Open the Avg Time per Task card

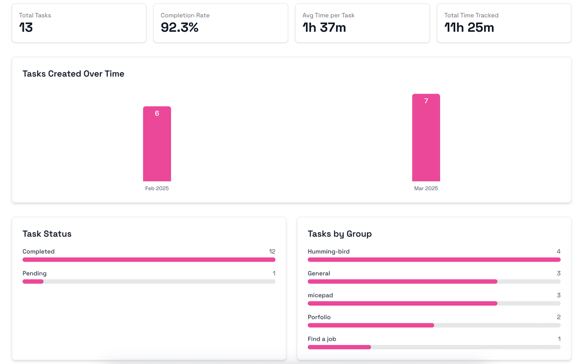(362, 23)
